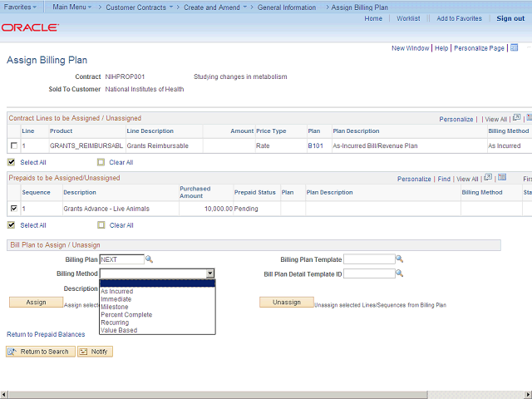Click the Unassign button
Screen dimensions: 532x399
tap(286, 302)
